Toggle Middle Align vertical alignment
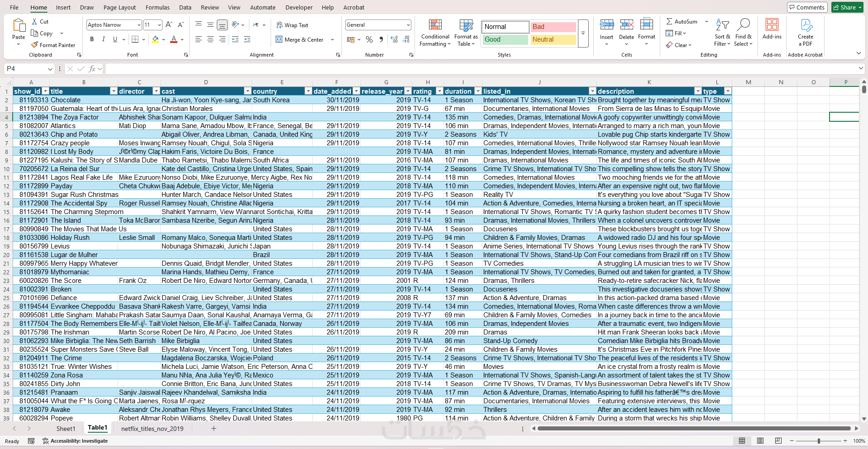Viewport: 868px width, 449px height. click(210, 25)
